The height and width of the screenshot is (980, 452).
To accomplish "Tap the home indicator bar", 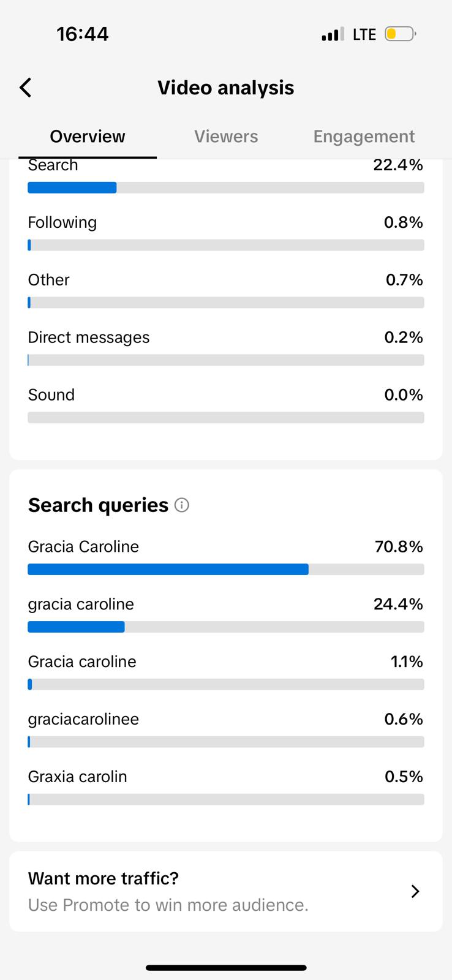I will coord(226,968).
